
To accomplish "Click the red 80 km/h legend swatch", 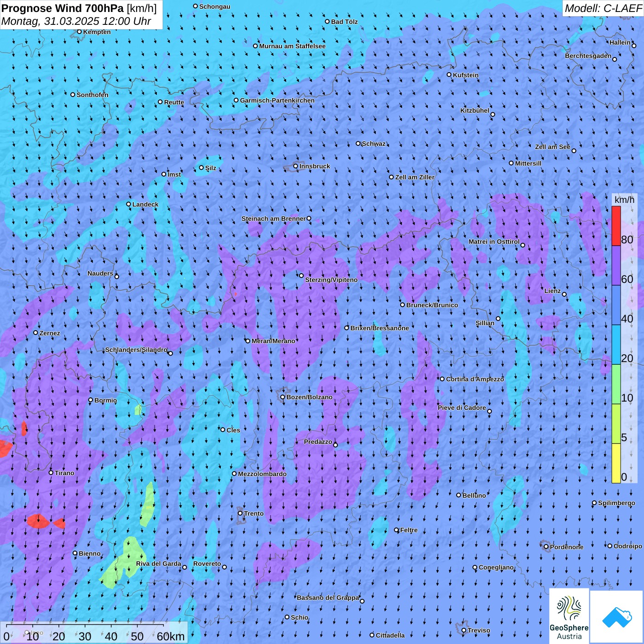I will 616,226.
